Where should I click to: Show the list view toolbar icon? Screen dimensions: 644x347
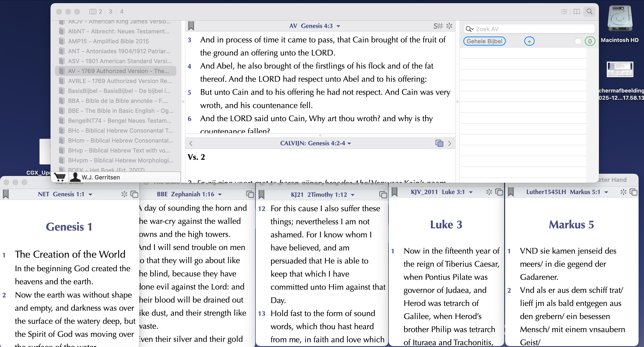564,12
